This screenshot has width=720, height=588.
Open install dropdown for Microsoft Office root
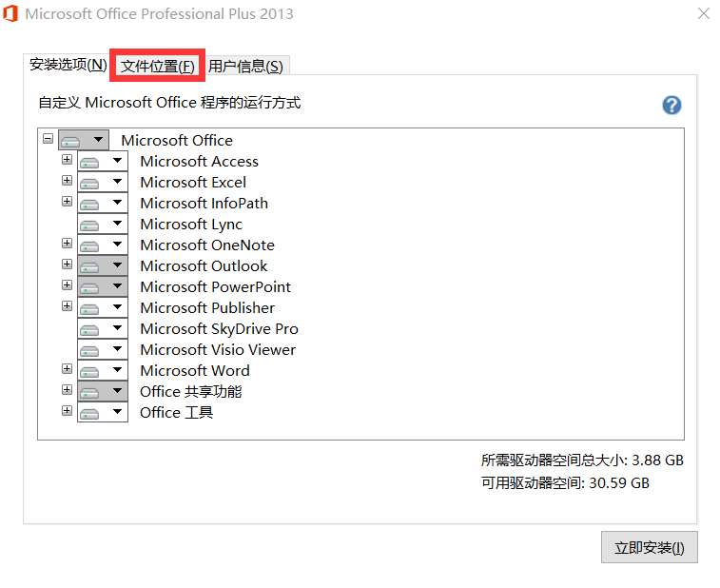[84, 140]
